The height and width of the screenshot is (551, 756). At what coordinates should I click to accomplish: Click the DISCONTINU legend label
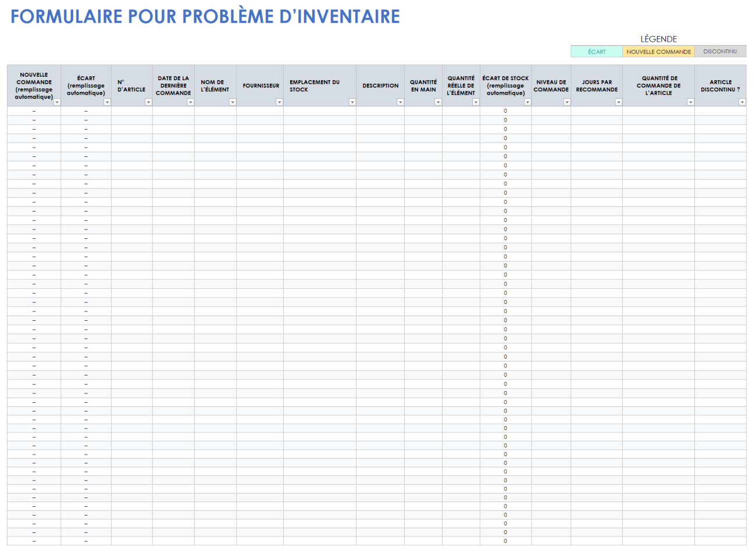pyautogui.click(x=720, y=51)
